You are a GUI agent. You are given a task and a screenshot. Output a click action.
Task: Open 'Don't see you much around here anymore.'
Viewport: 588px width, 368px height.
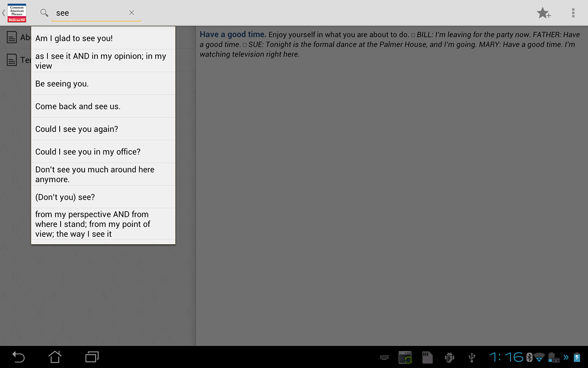click(x=103, y=174)
